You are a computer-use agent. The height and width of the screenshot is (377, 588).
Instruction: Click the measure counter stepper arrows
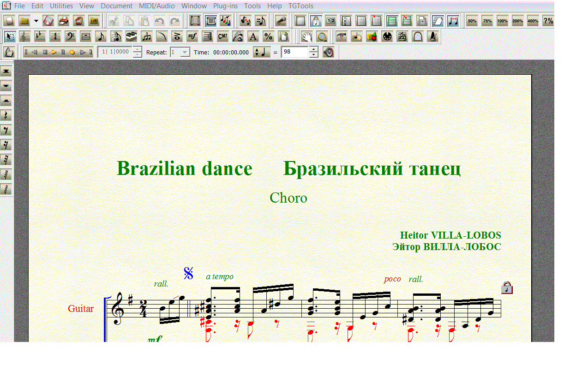coord(137,52)
